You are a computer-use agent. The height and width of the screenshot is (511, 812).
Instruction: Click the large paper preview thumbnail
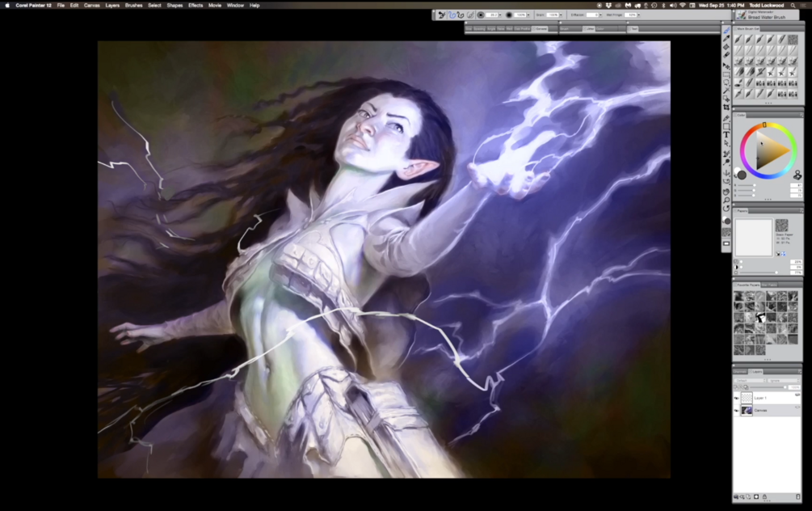(754, 238)
